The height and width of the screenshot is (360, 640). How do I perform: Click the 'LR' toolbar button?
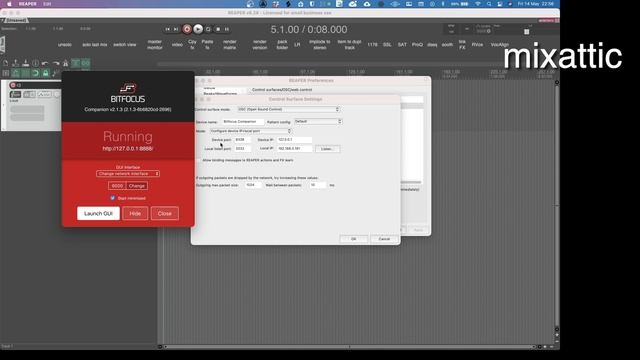[x=297, y=44]
